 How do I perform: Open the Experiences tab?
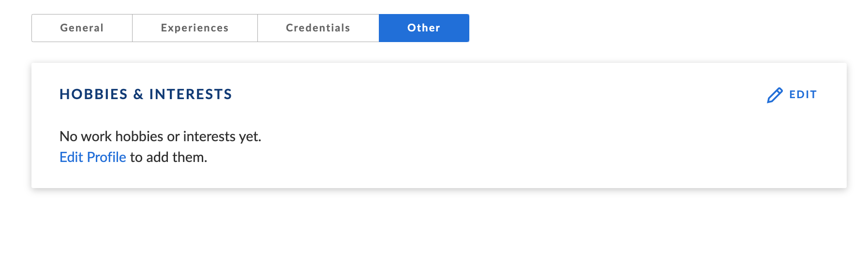[195, 28]
